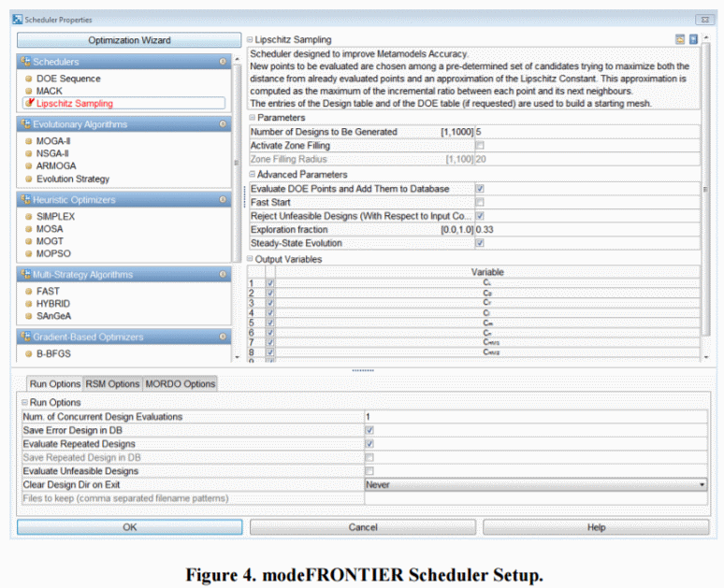Edit the Exploration fraction value field
The image size is (724, 588).
(587, 229)
